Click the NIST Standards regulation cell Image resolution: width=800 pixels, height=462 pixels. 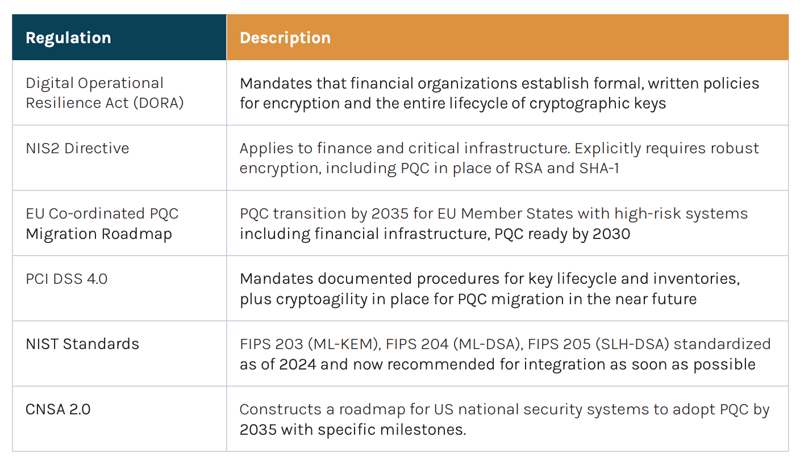82,344
